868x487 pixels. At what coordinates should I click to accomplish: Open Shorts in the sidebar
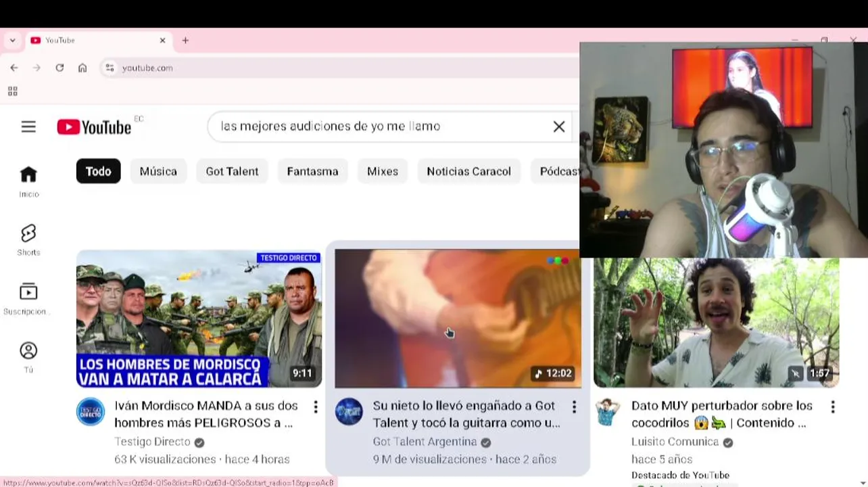point(28,240)
